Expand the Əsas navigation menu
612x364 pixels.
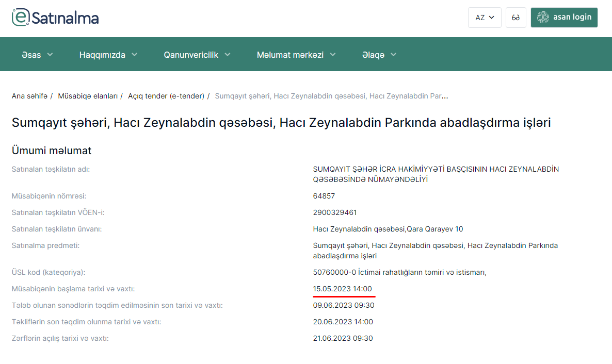pyautogui.click(x=37, y=55)
